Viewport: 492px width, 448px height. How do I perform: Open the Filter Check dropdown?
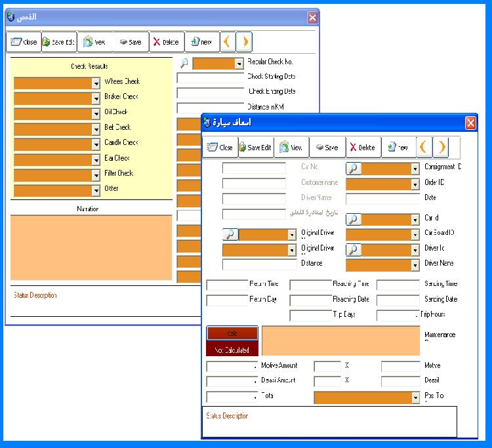click(96, 175)
